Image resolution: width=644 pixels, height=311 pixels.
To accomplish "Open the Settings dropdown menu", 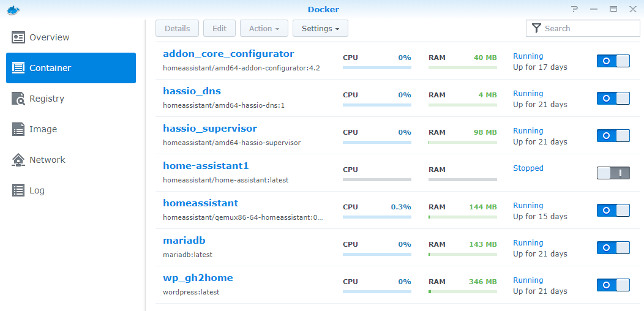I will pos(320,28).
